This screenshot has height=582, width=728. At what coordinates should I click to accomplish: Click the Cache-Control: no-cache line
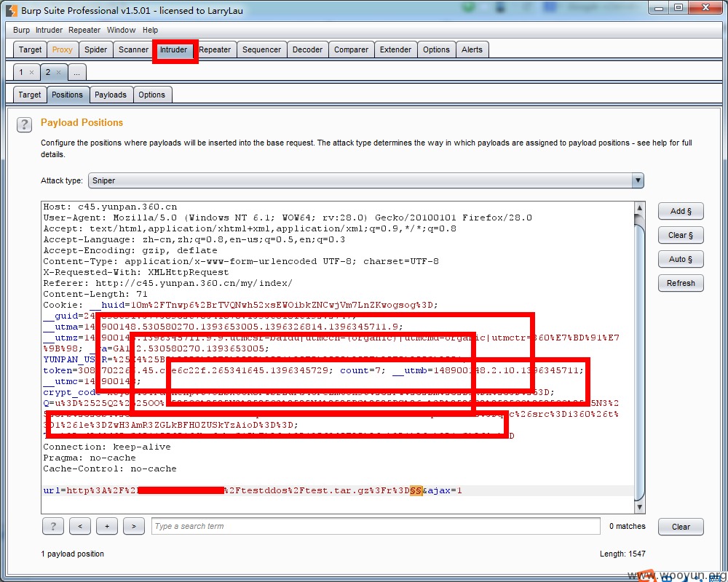[110, 469]
